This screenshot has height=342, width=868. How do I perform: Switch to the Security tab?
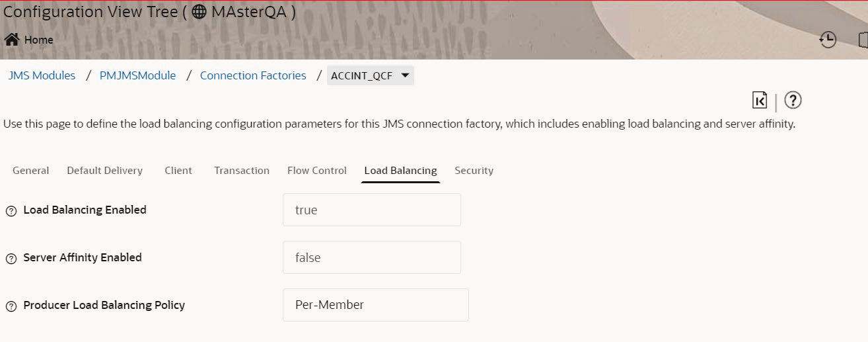point(474,171)
